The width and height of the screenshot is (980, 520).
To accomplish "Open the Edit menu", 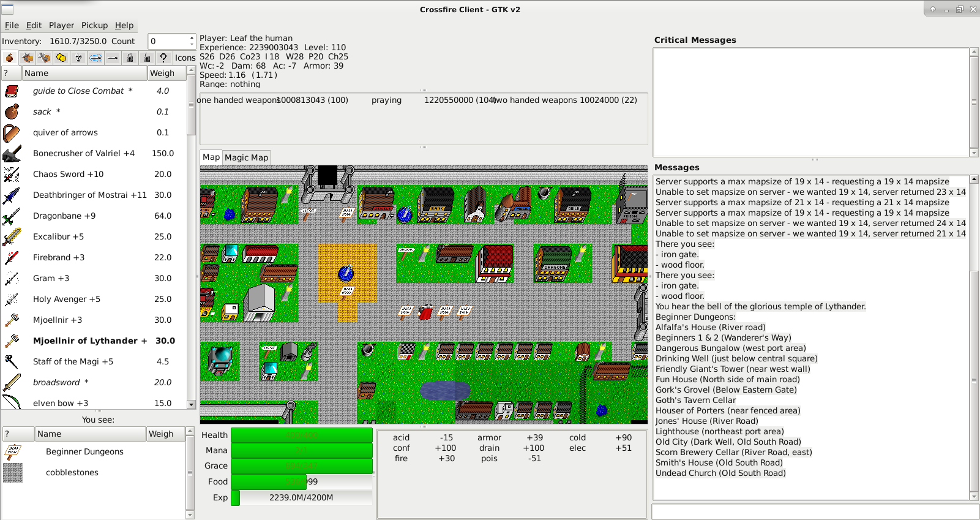I will pos(34,25).
